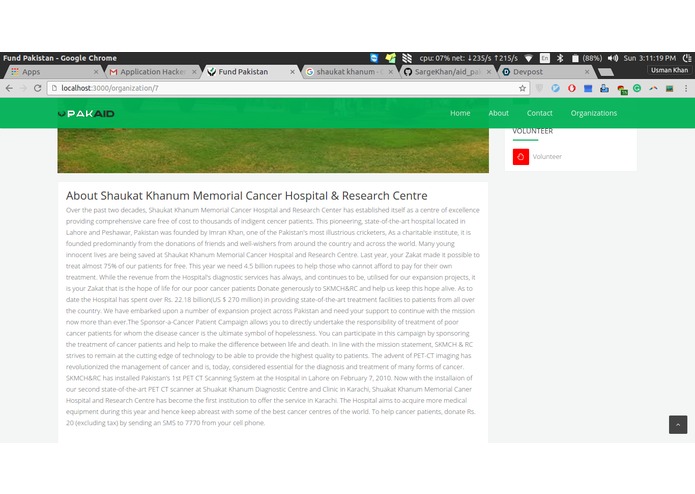Select the Fund Pakistan tab
The width and height of the screenshot is (695, 494).
tap(250, 72)
